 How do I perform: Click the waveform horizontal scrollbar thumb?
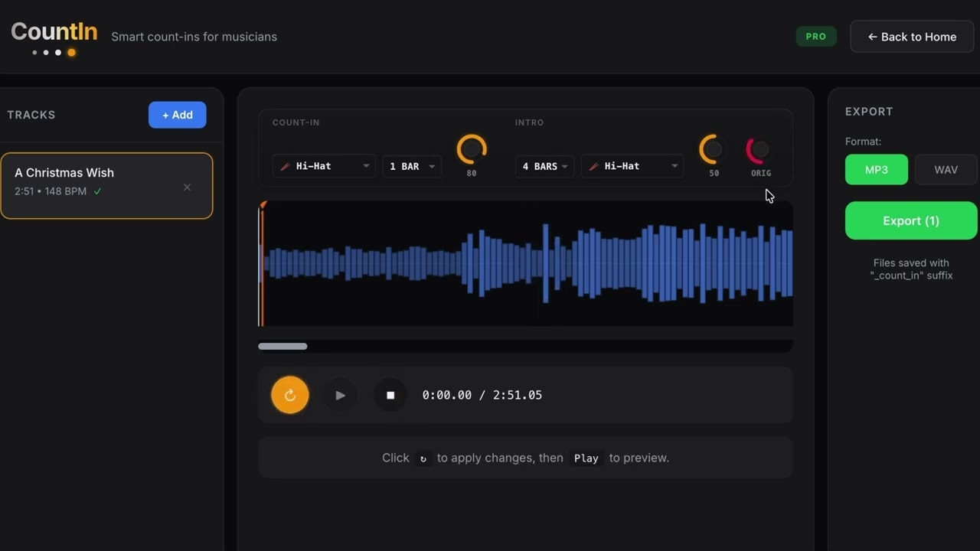pos(283,347)
